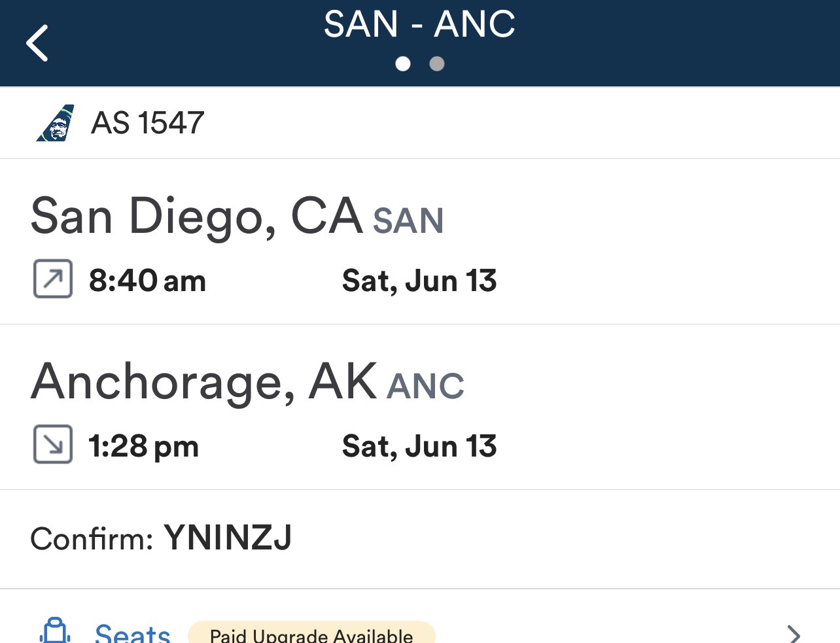Tap the 8:40 am departure time

[x=147, y=281]
